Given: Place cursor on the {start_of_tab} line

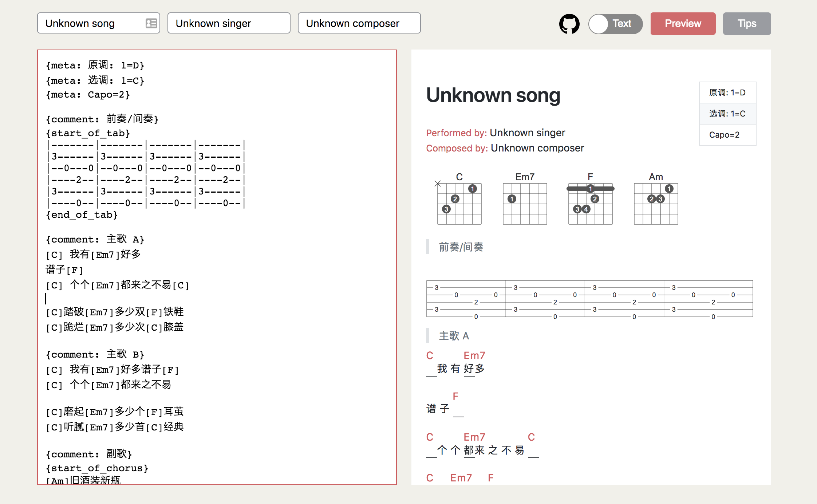Looking at the screenshot, I should tap(88, 133).
